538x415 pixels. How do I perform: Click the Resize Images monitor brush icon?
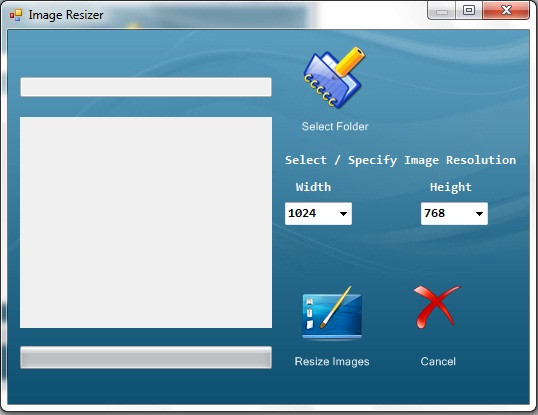click(x=332, y=313)
